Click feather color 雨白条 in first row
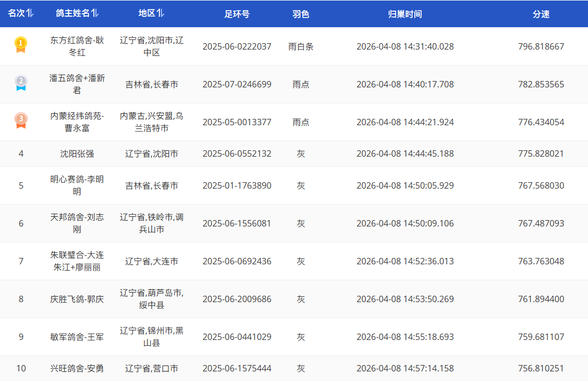The height and width of the screenshot is (381, 588). click(x=301, y=46)
